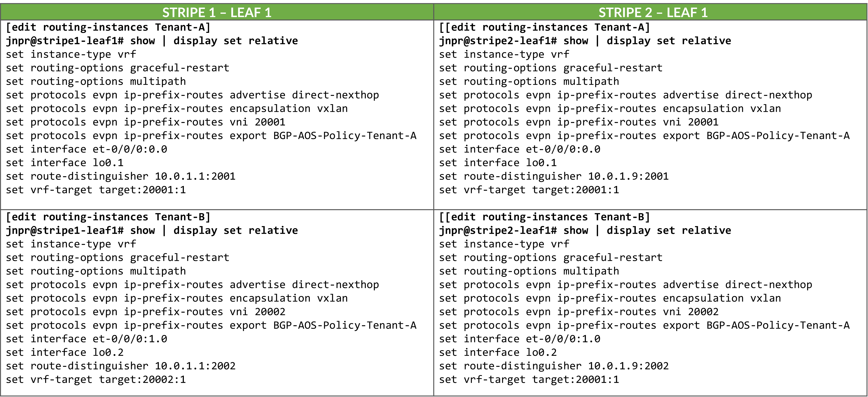The height and width of the screenshot is (397, 868).
Task: Click stripe2-leaf1 Tenant-B vrf-target target:20001:1 line
Action: [529, 380]
